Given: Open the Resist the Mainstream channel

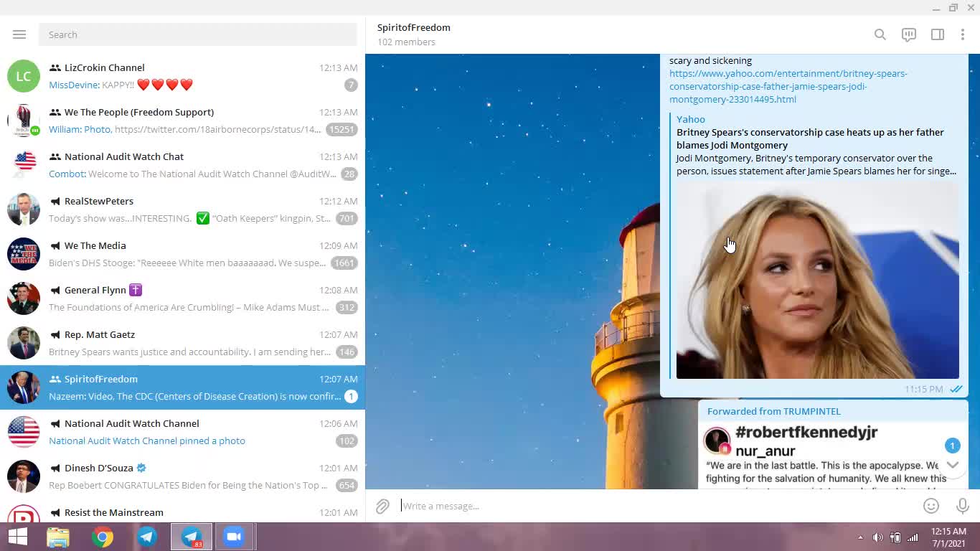Looking at the screenshot, I should [x=182, y=511].
